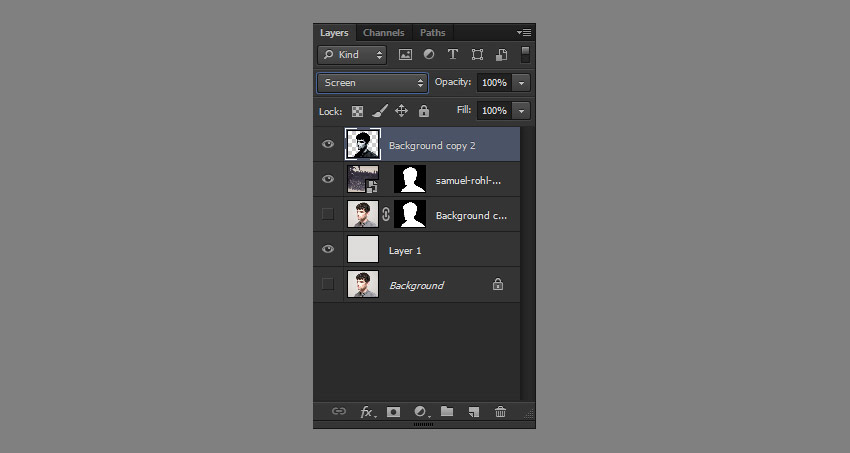Image resolution: width=850 pixels, height=453 pixels.
Task: Open the Screen blend mode dropdown
Action: [373, 83]
